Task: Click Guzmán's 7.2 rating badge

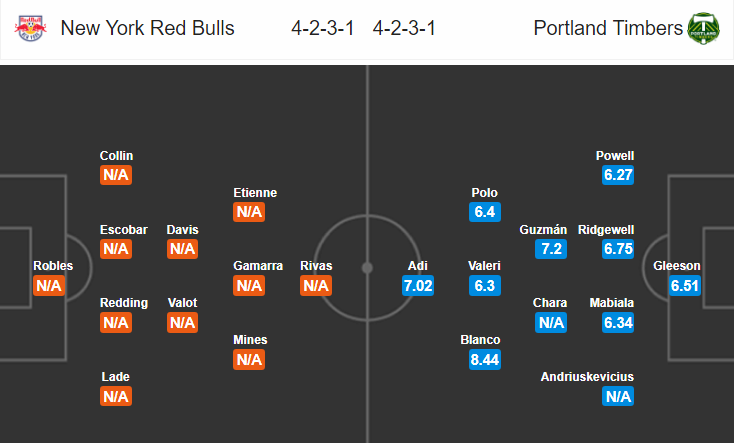Action: 551,249
